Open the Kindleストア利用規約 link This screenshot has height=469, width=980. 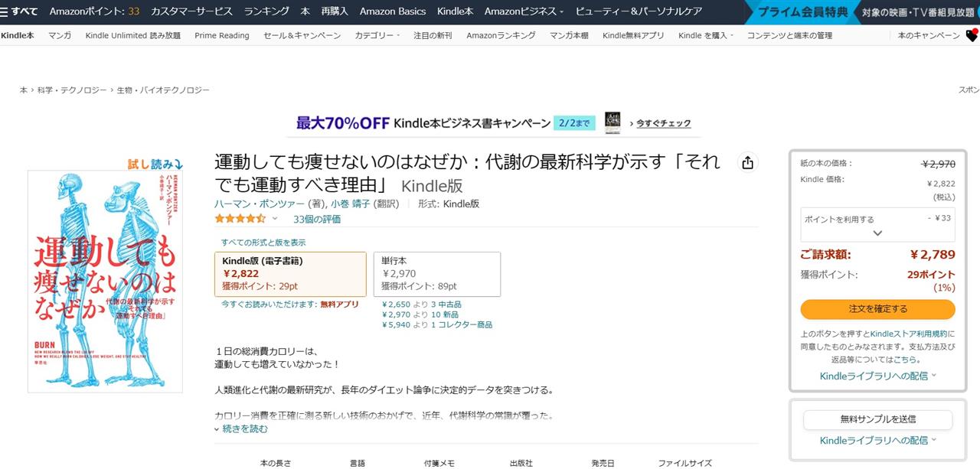tap(908, 334)
